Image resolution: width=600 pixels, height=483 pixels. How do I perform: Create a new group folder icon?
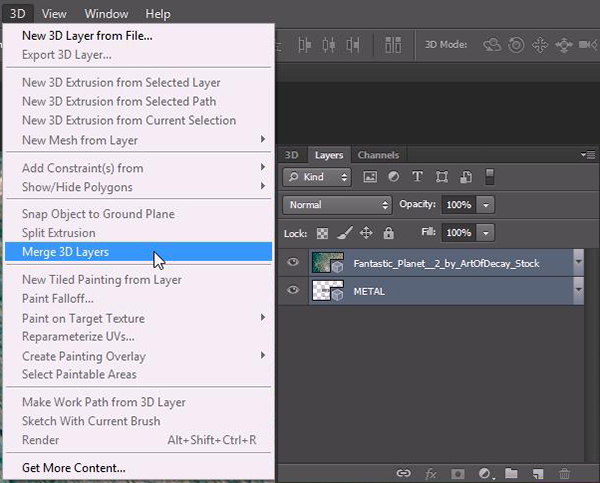click(x=511, y=472)
